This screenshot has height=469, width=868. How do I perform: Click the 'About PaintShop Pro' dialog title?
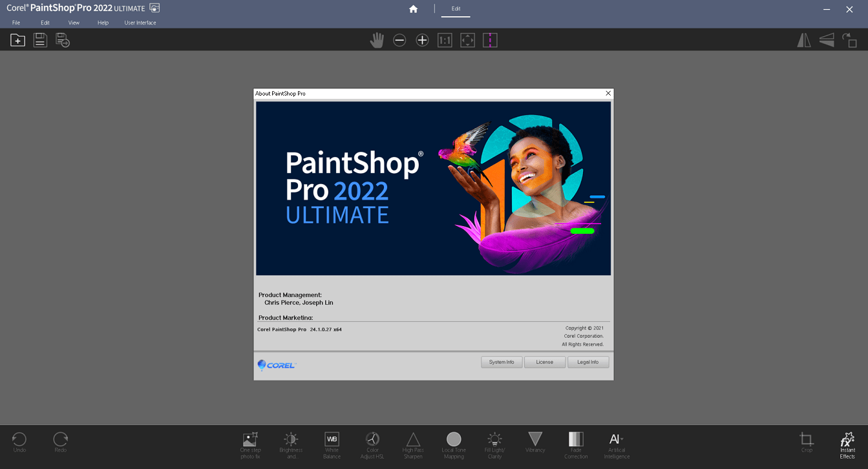[281, 94]
